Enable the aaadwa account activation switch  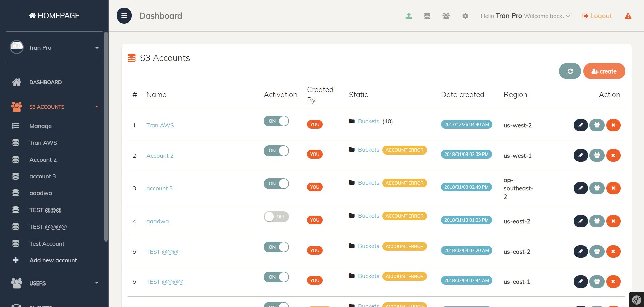coord(276,217)
